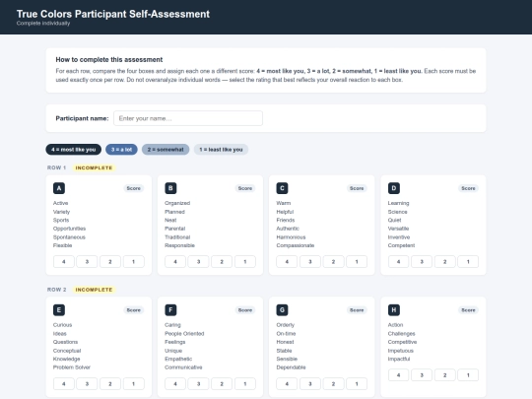Select score 1 in box C
532x399 pixels.
point(357,262)
